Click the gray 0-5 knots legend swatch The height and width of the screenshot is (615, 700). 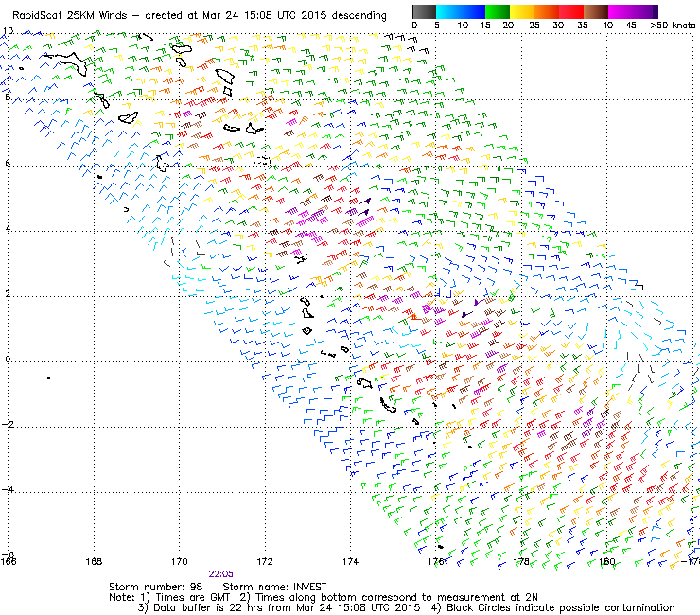pyautogui.click(x=424, y=11)
